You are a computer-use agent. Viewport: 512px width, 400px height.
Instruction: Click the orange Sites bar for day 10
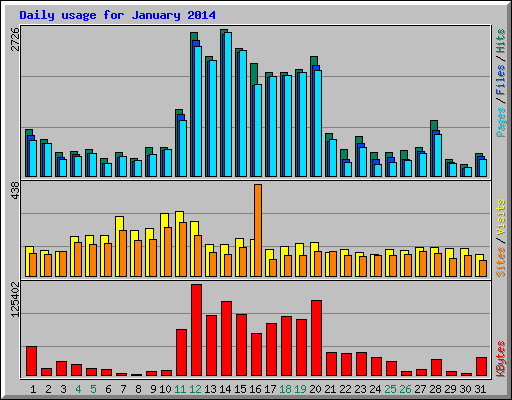point(168,252)
